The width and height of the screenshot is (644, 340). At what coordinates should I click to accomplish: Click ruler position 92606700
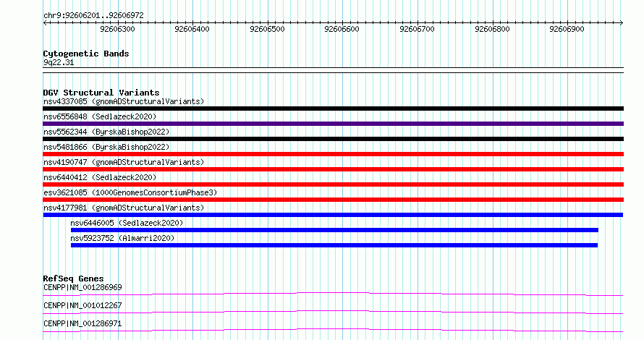(x=417, y=29)
